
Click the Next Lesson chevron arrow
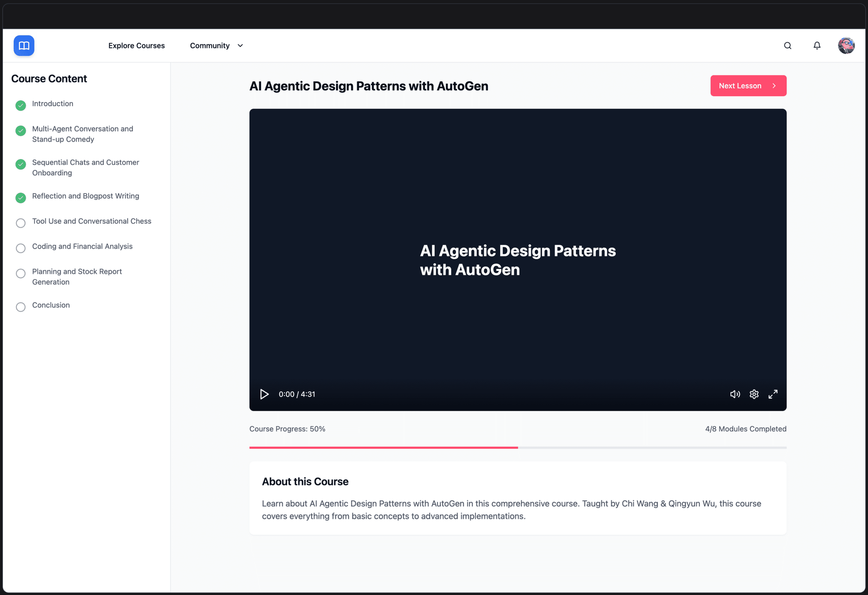tap(774, 86)
